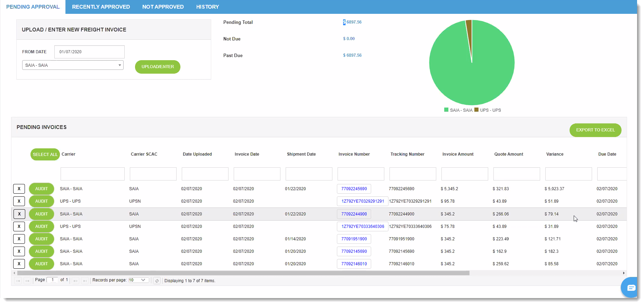Go to next page pager icon
The width and height of the screenshot is (644, 305).
(75, 281)
